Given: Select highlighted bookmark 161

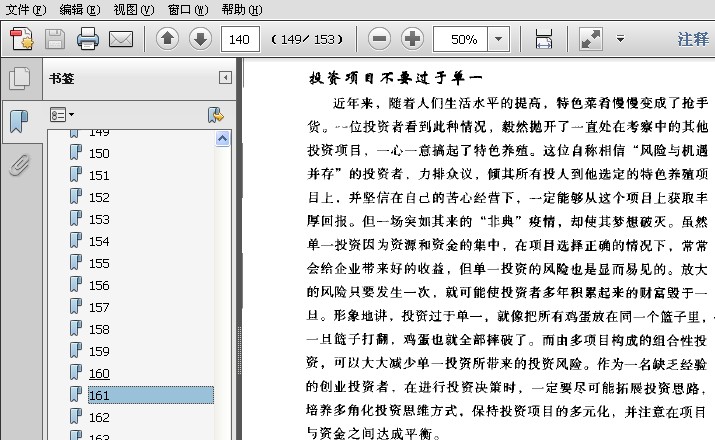Looking at the screenshot, I should [150, 395].
